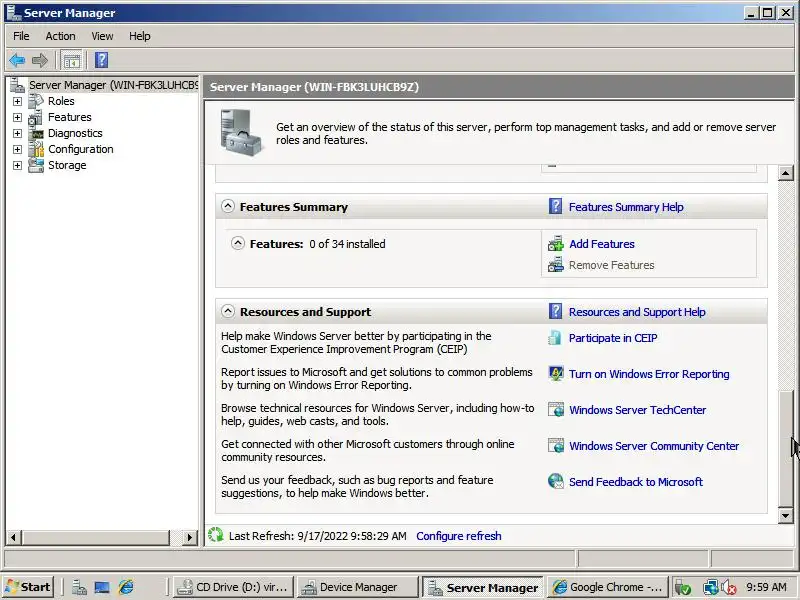Screen dimensions: 800x600
Task: Expand the Roles tree node
Action: [17, 102]
